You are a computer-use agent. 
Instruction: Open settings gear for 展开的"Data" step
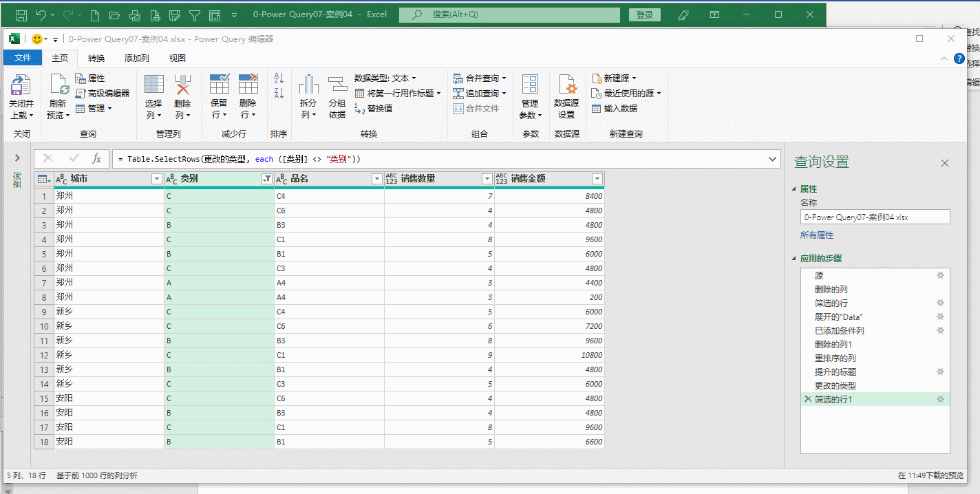[940, 316]
